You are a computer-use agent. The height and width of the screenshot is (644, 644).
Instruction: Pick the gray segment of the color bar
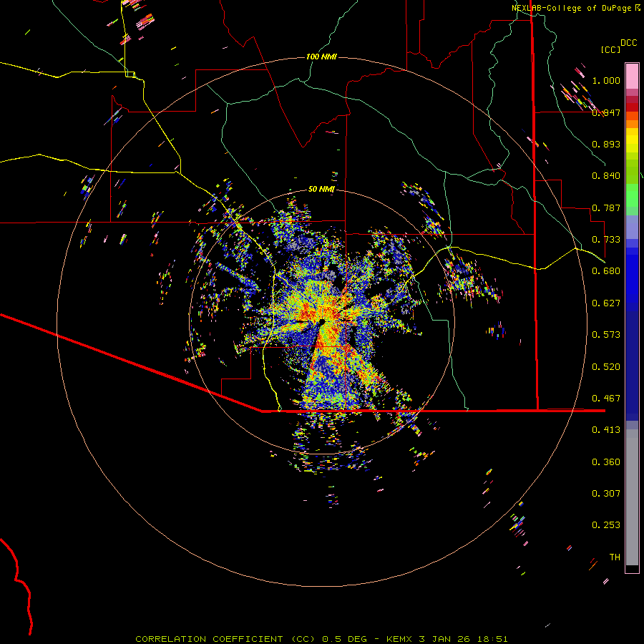[632, 497]
